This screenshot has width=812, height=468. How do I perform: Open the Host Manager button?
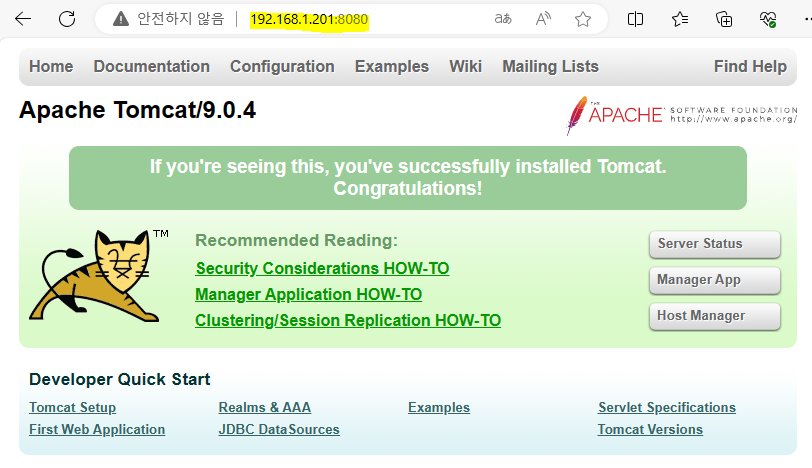coord(715,316)
